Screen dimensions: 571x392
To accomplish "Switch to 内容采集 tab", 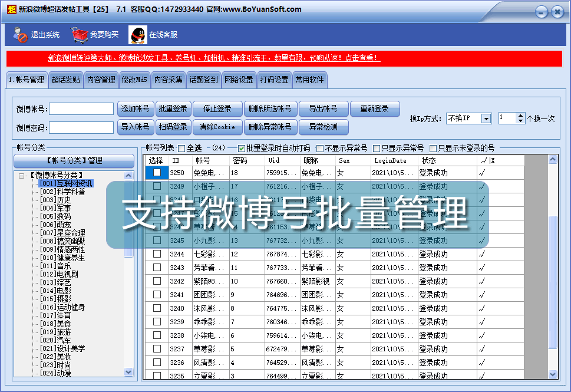I will (x=169, y=80).
